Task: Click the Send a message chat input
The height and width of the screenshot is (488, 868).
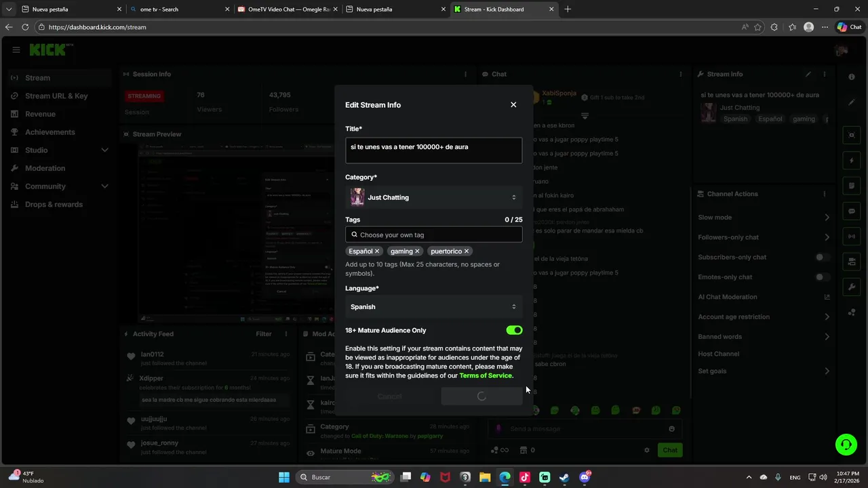Action: pos(584,428)
